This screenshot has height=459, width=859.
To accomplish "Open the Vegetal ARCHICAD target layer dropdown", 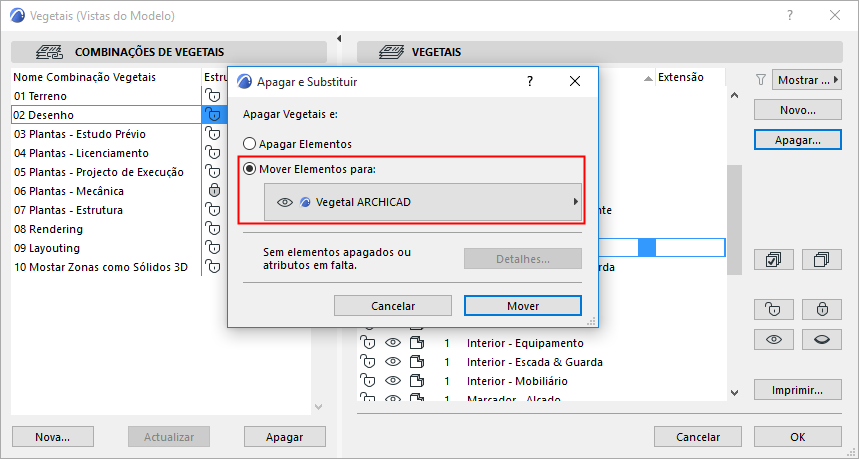I will point(422,202).
